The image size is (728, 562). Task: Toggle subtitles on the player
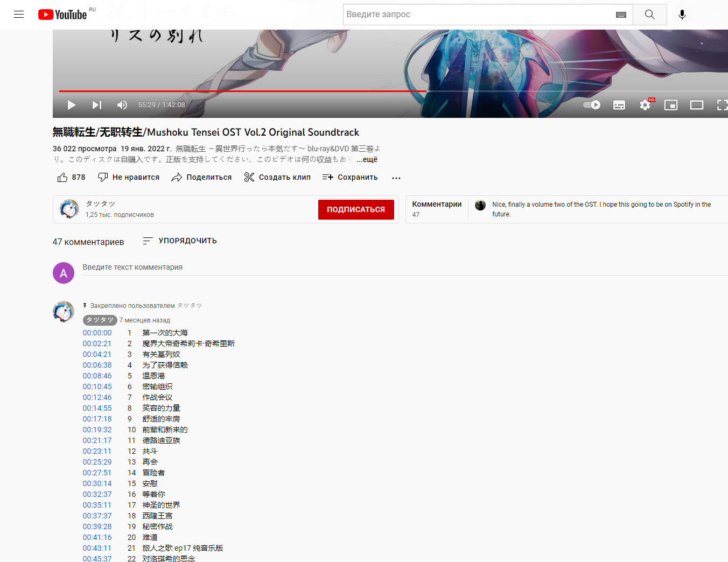[619, 105]
